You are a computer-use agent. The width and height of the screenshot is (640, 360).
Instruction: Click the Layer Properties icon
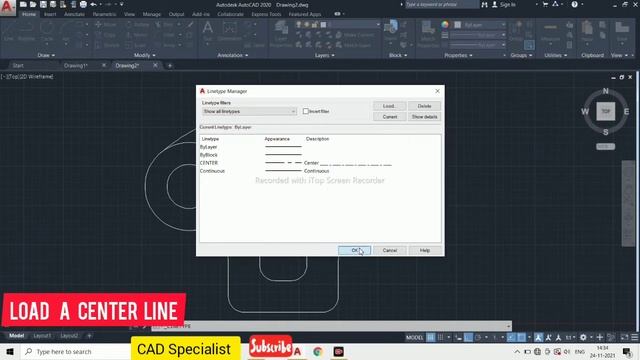click(281, 33)
